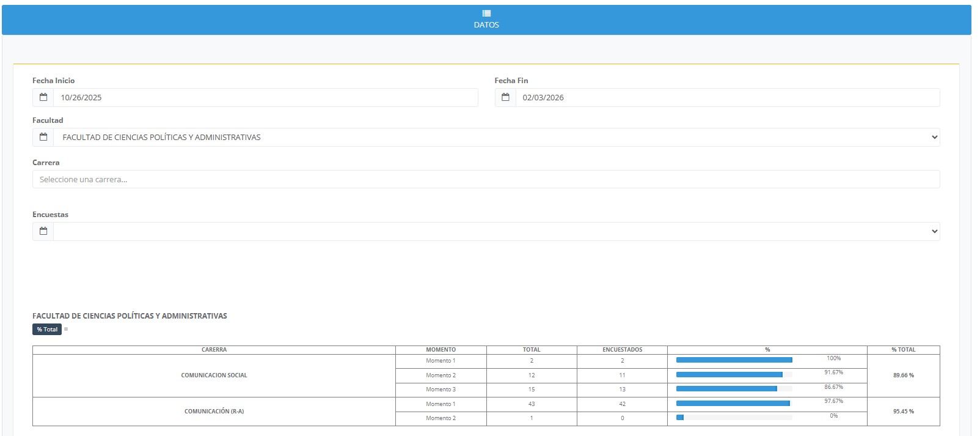The image size is (980, 436).
Task: Click total value 12
Action: (532, 375)
